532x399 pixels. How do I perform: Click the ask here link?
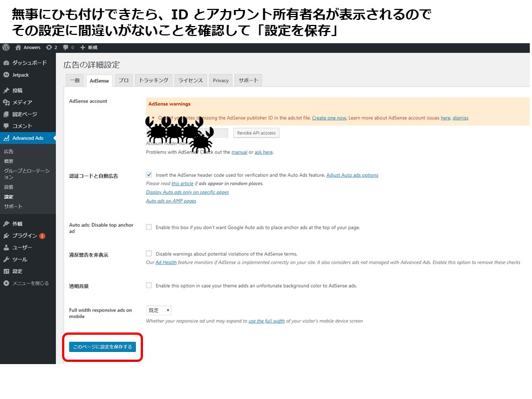pyautogui.click(x=264, y=152)
